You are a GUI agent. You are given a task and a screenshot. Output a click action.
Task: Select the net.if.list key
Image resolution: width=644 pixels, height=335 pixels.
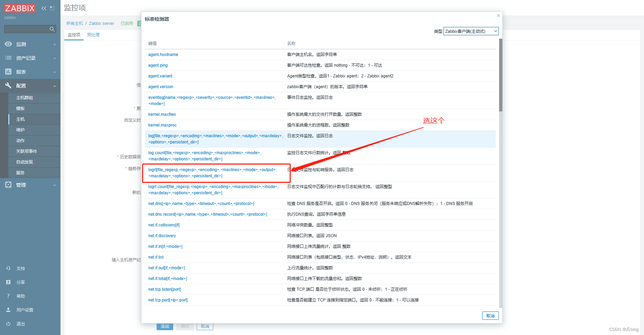pyautogui.click(x=156, y=257)
